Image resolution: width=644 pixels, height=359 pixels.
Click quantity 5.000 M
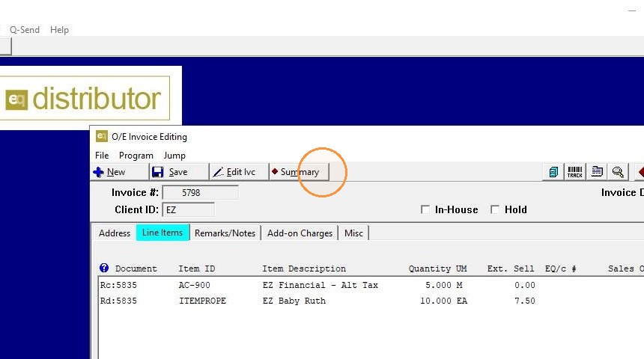click(444, 285)
